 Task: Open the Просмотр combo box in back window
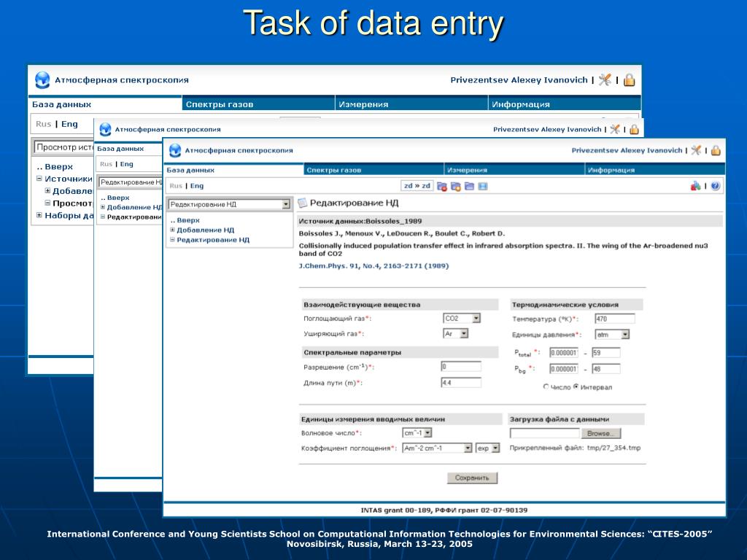(x=63, y=147)
